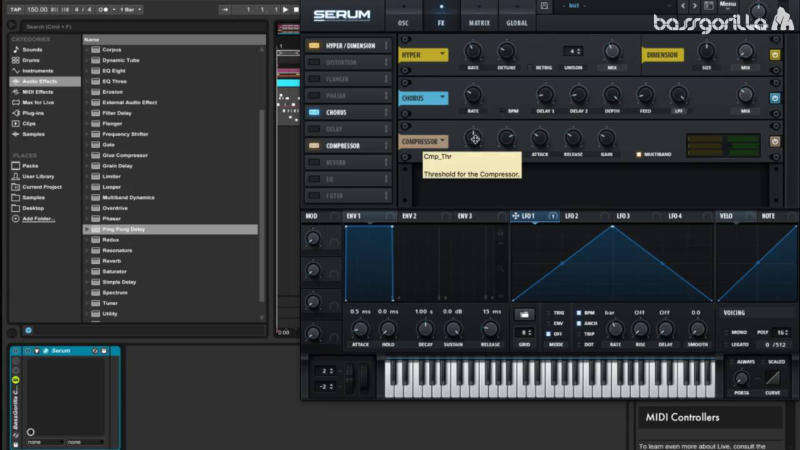
Task: Toggle the LFO BPM checkbox
Action: click(579, 313)
